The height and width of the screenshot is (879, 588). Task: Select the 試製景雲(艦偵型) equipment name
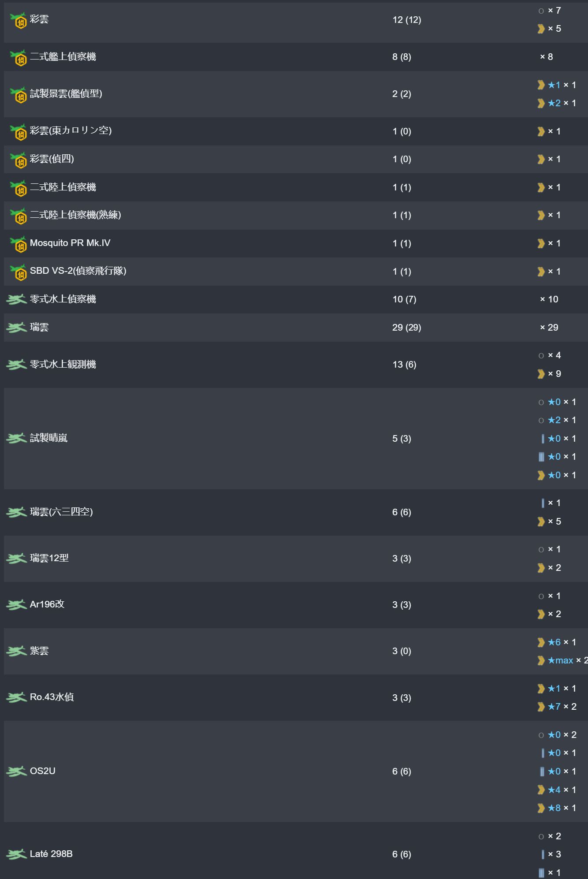[66, 93]
